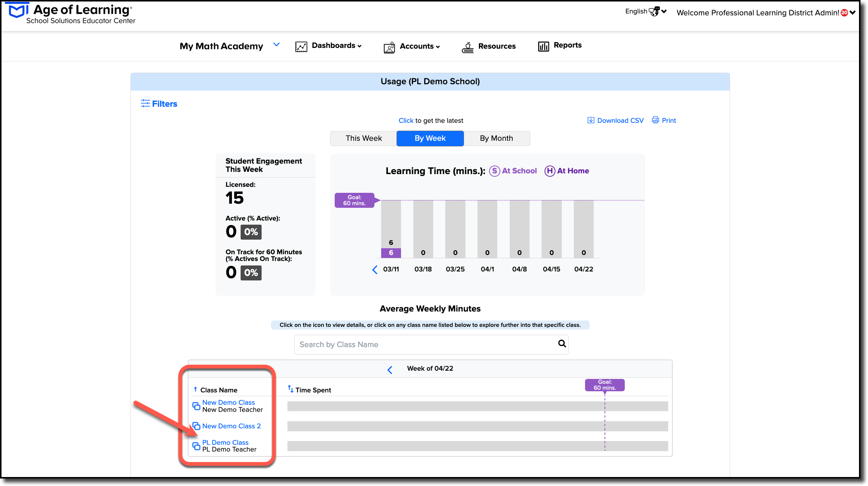Expand the My Math Academy product dropdown

[277, 45]
